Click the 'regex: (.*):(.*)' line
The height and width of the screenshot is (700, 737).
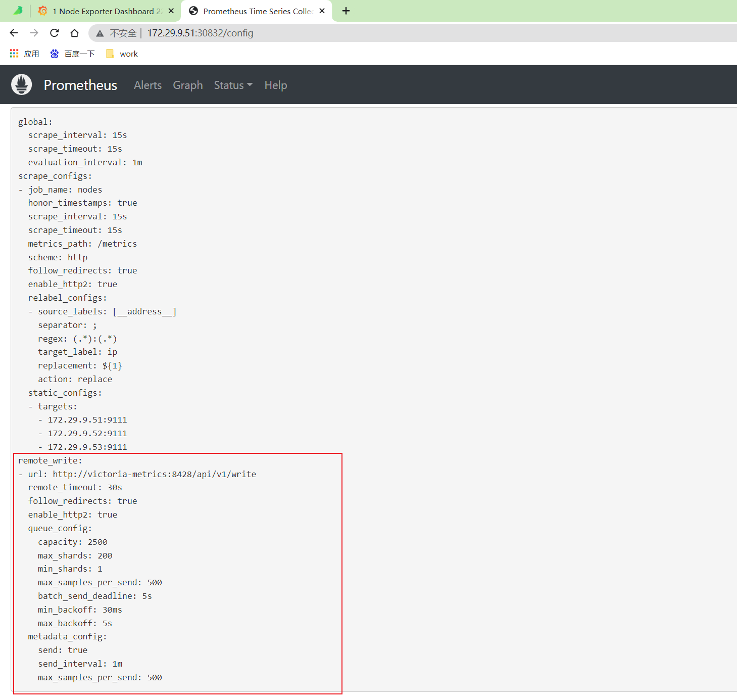tap(78, 339)
